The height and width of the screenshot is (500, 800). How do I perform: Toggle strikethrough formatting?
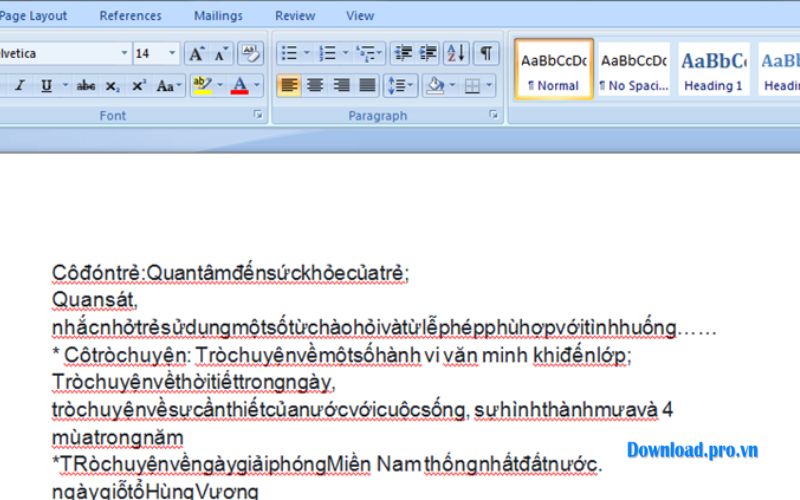[x=86, y=86]
